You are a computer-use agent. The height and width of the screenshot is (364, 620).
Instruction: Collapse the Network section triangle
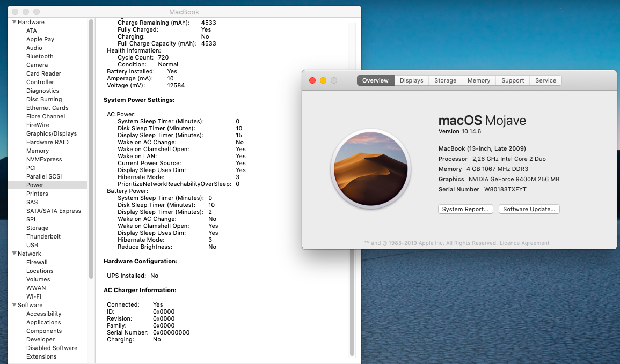click(14, 254)
